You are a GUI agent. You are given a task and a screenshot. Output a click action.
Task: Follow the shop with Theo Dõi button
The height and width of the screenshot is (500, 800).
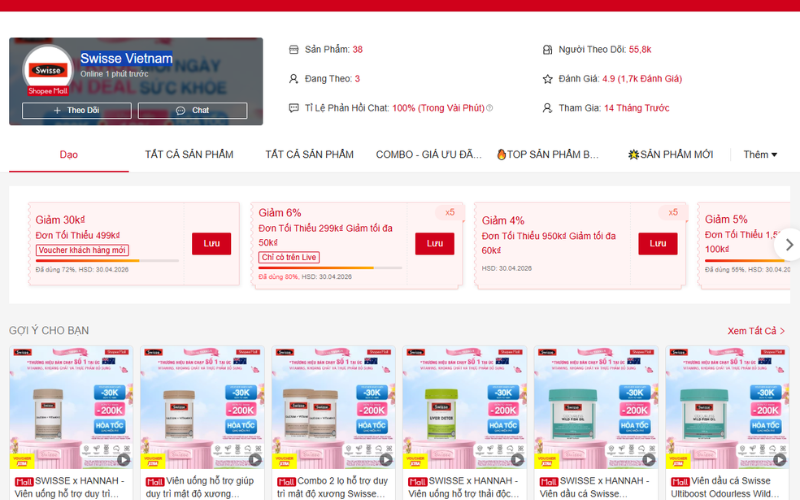tap(77, 110)
